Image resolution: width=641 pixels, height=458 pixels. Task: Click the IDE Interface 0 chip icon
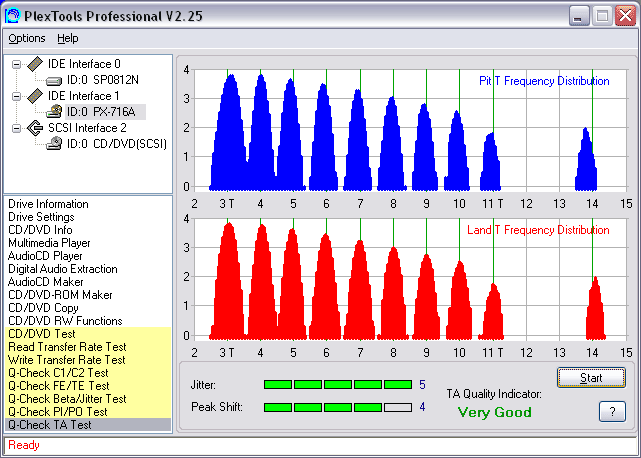coord(35,64)
